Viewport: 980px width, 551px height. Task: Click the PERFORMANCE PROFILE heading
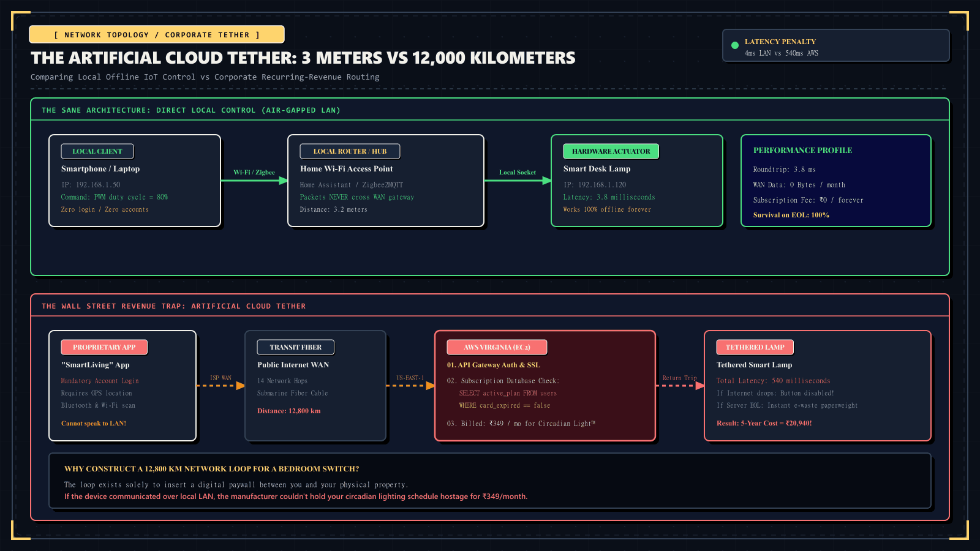pos(802,151)
